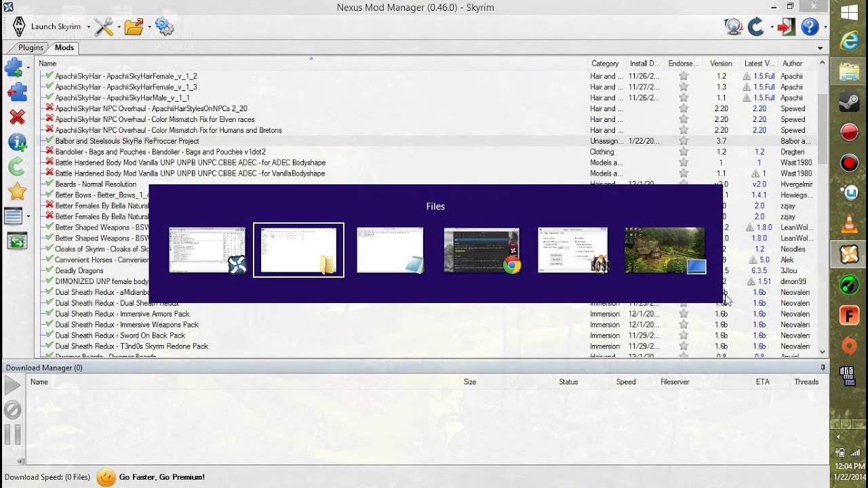Sort downloads by the Fileserver column

pos(675,382)
